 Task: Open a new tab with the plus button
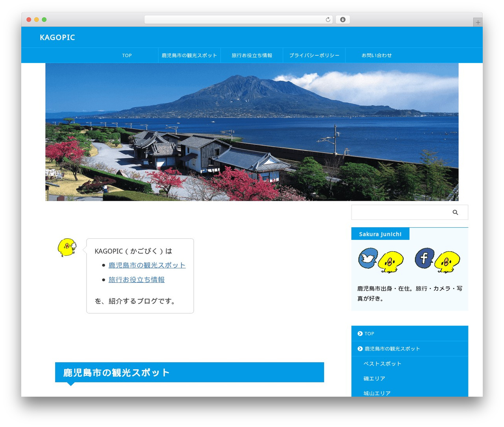point(478,22)
